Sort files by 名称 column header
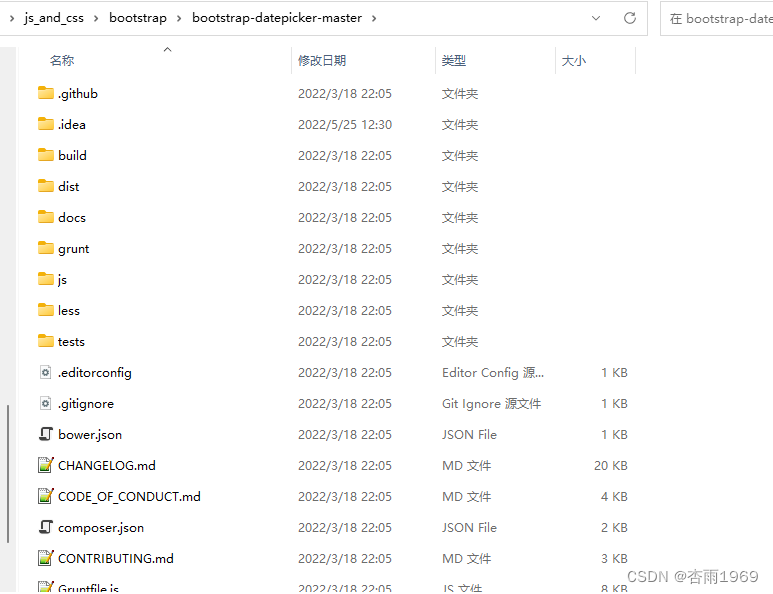This screenshot has height=594, width=773. [x=62, y=61]
